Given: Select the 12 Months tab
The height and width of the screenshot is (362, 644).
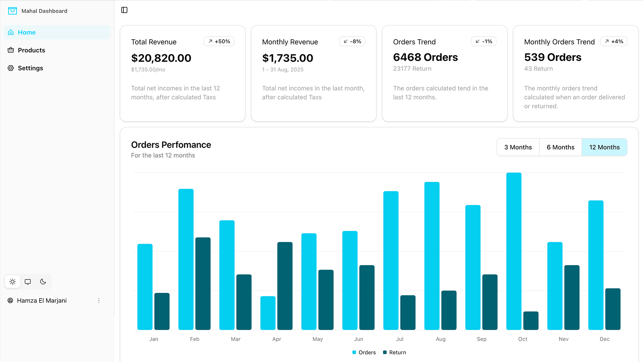Looking at the screenshot, I should pos(604,147).
